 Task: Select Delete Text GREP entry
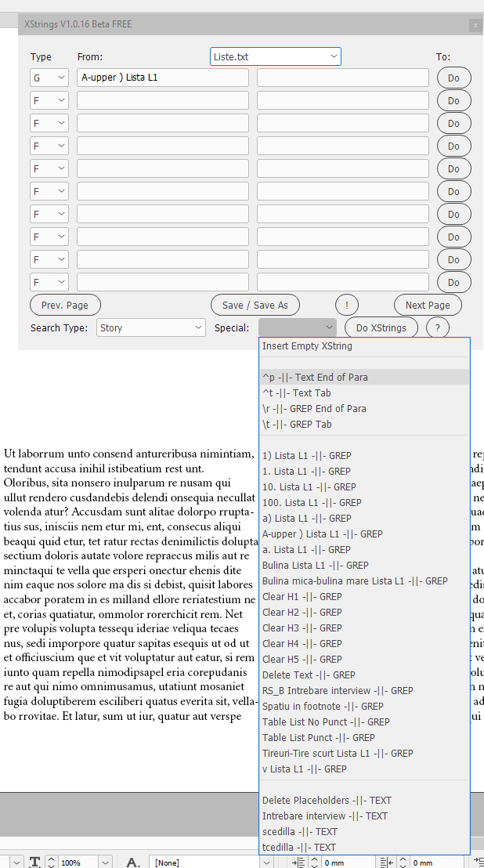364,675
